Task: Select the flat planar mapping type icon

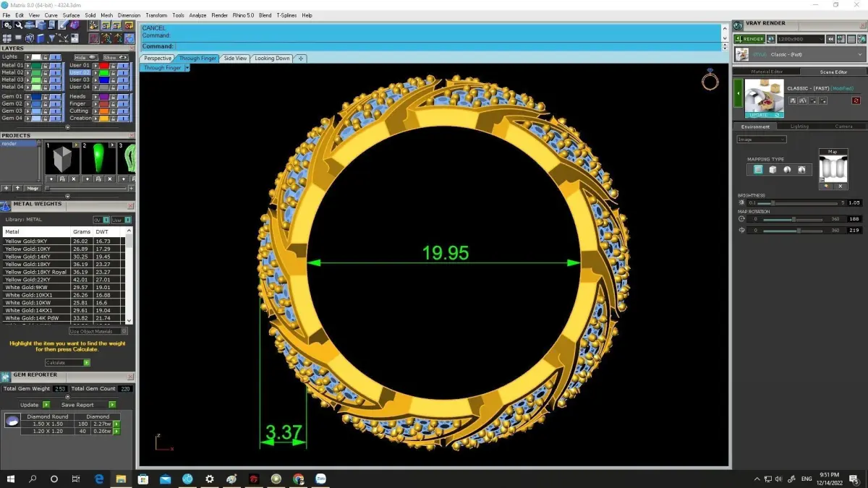Action: 757,170
